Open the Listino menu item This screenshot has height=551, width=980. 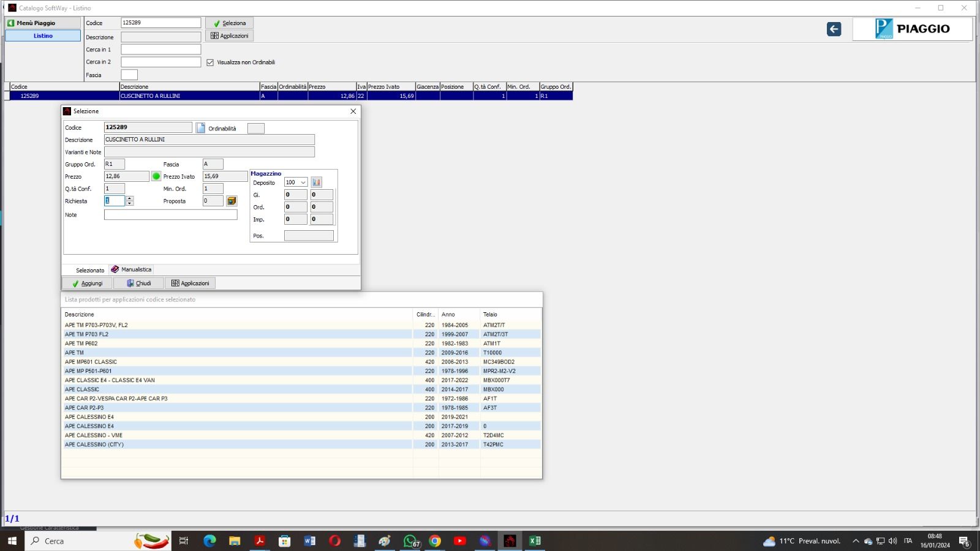43,36
